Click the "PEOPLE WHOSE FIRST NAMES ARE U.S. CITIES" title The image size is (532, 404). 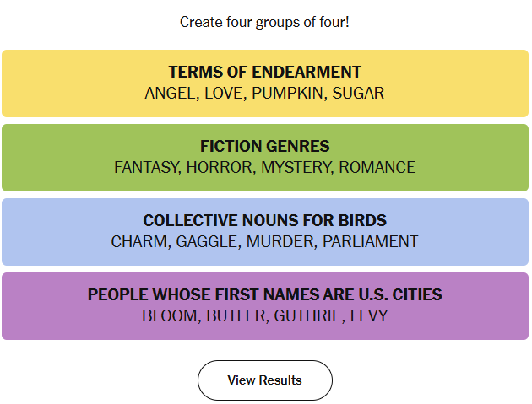[x=264, y=295]
